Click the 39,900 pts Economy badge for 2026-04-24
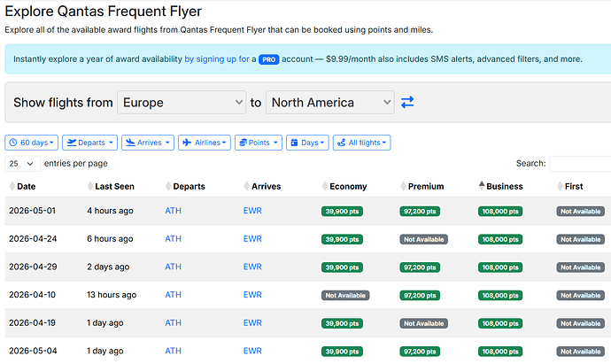Viewport: 611px width, 364px height. tap(342, 239)
